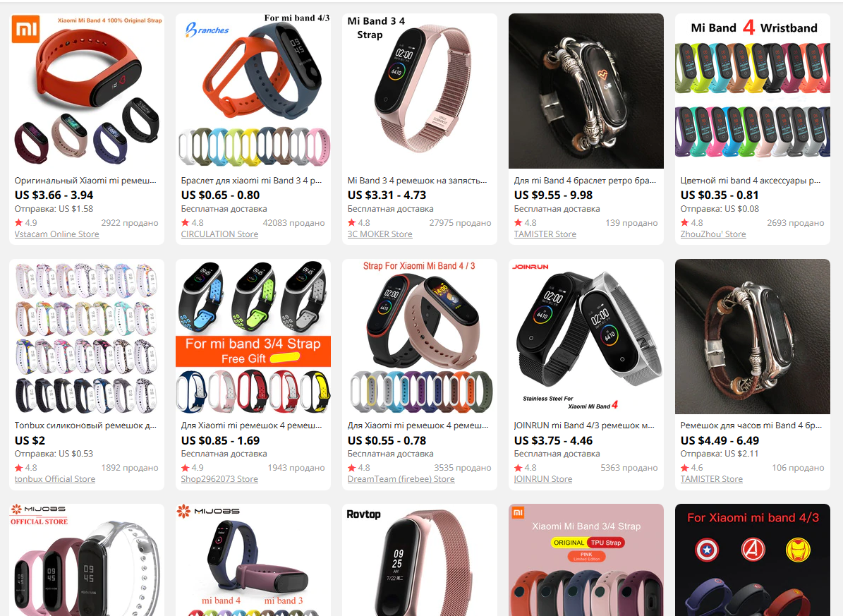This screenshot has height=616, width=843.
Task: Open the first TAMISTER Store link priced $9.55
Action: coord(545,234)
